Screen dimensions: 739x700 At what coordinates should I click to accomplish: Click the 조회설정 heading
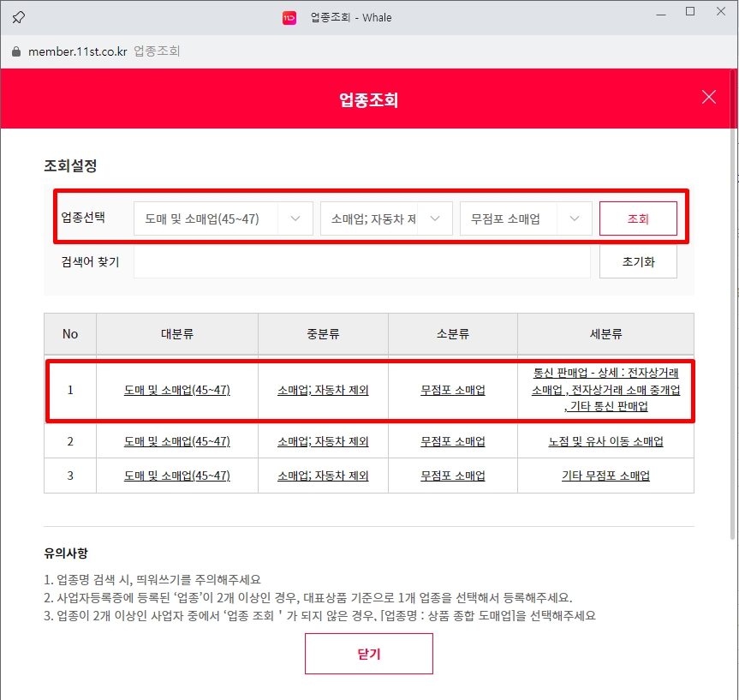tap(70, 165)
